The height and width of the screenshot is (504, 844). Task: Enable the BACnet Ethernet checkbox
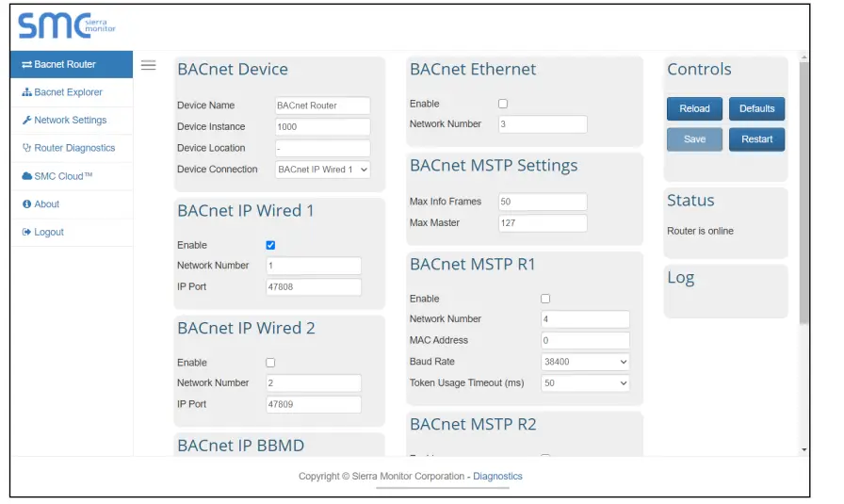click(x=503, y=104)
